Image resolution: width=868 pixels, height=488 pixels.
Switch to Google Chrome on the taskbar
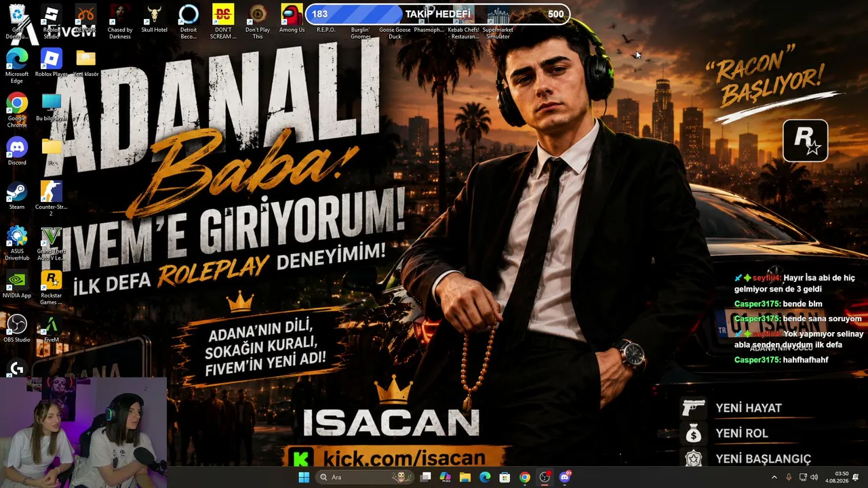[524, 477]
